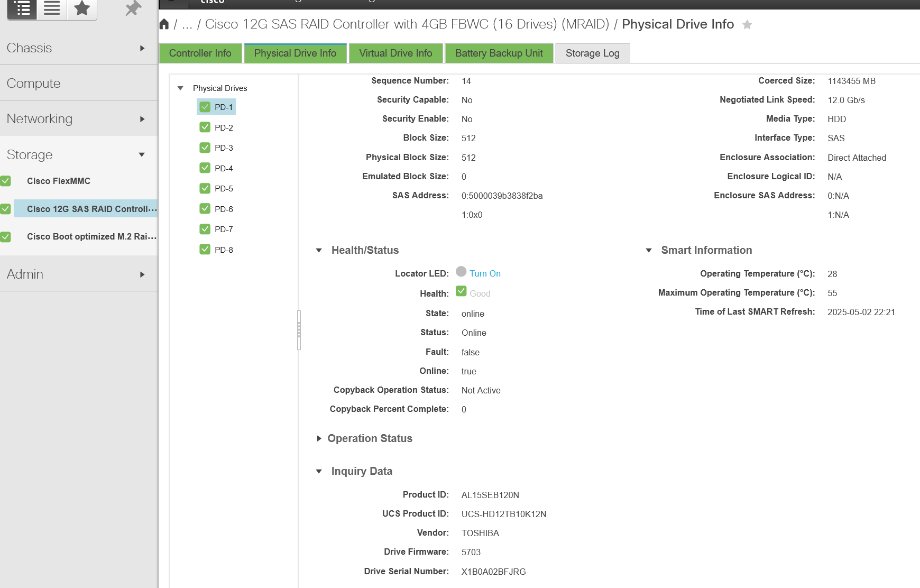Click Copyback Operation Status value Not Active
This screenshot has height=588, width=920.
[481, 390]
